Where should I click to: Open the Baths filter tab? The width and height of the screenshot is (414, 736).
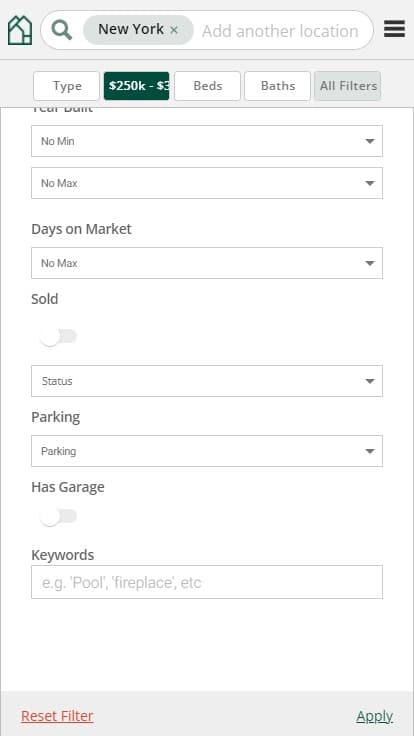277,86
